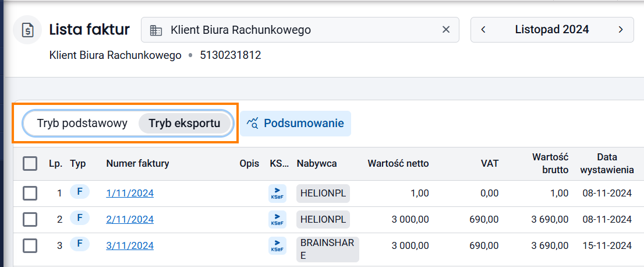The image size is (644, 267).
Task: Click the NIP number 5130231812
Action: [x=231, y=55]
